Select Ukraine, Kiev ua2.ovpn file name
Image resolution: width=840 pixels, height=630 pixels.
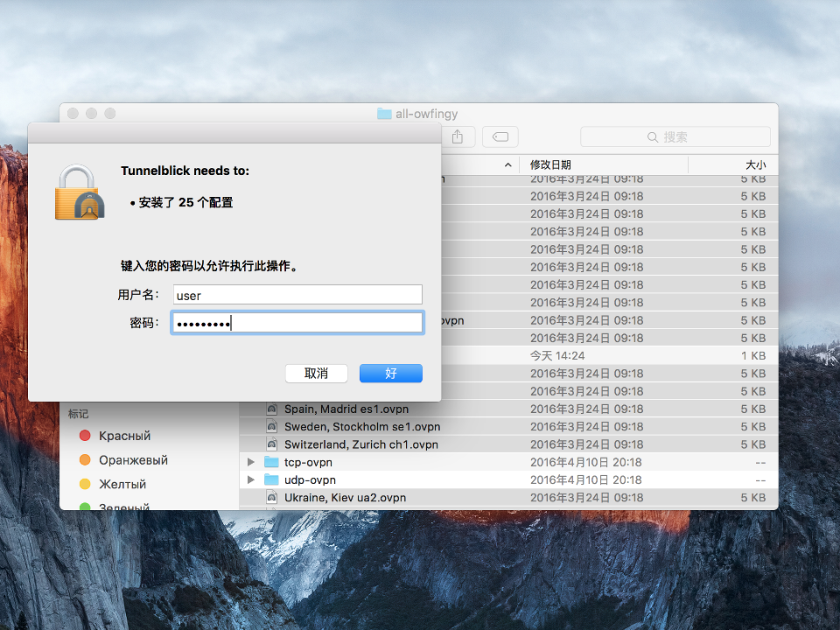345,497
